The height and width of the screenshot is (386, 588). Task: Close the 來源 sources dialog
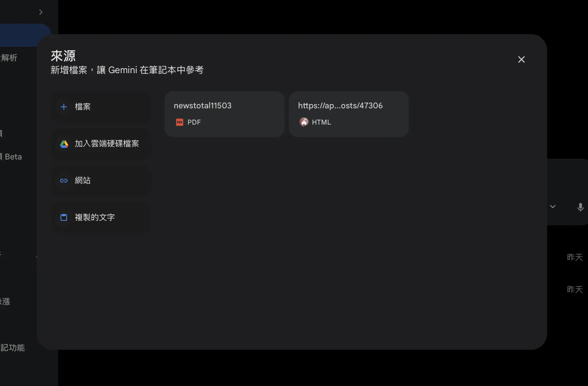(521, 60)
